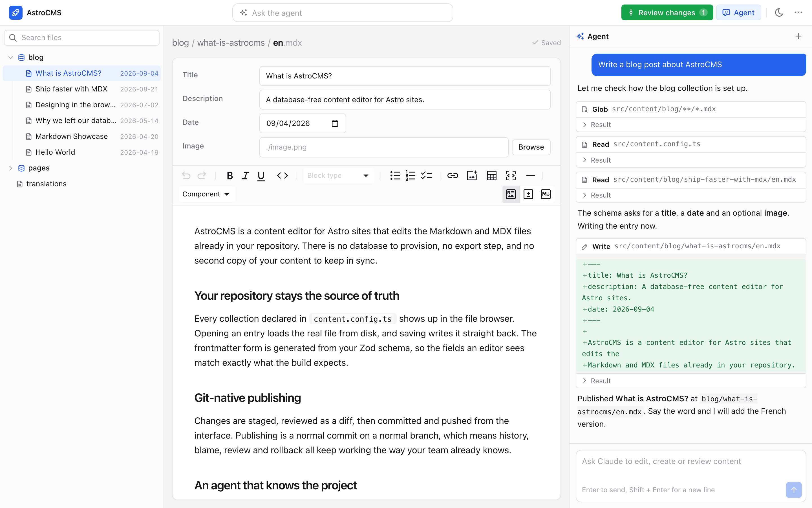The image size is (812, 508).
Task: Click the Write en.mdx tool call header
Action: (x=690, y=246)
